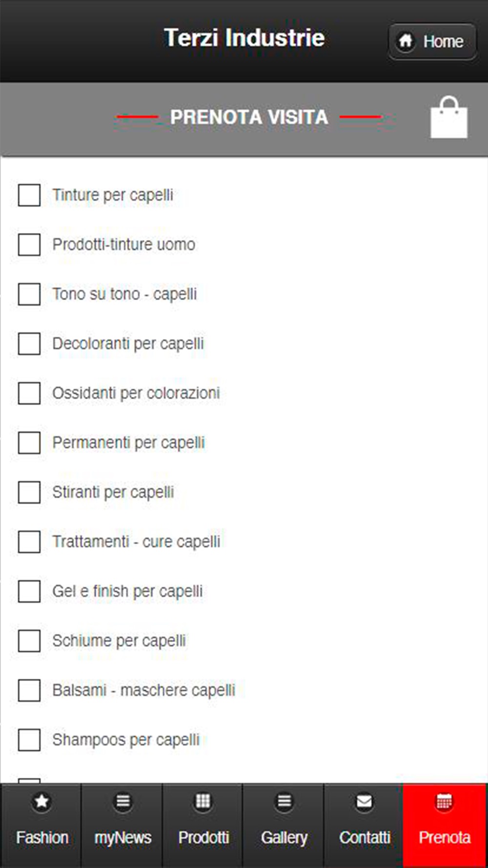Screen dimensions: 488x868
Task: Tick Shampoos per capelli checkbox
Action: pos(29,740)
